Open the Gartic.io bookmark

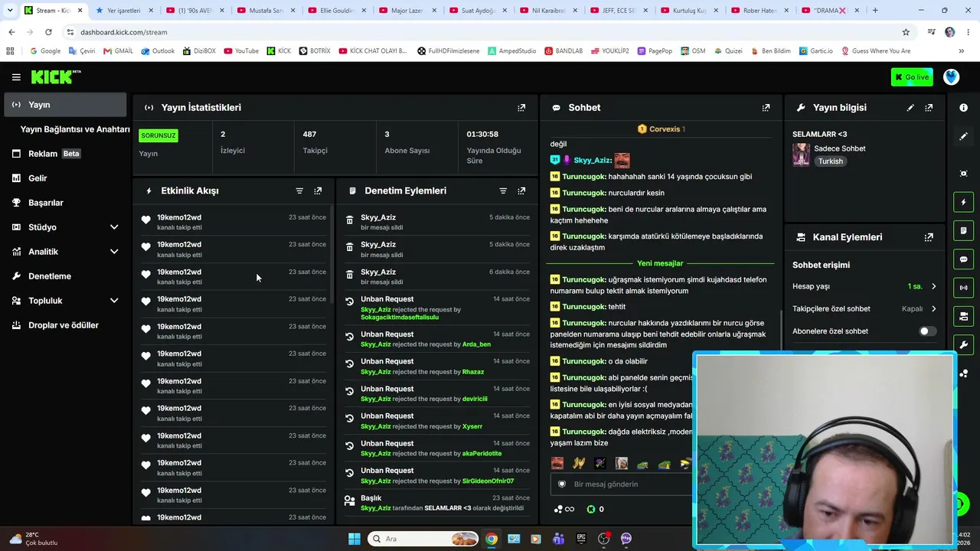815,51
